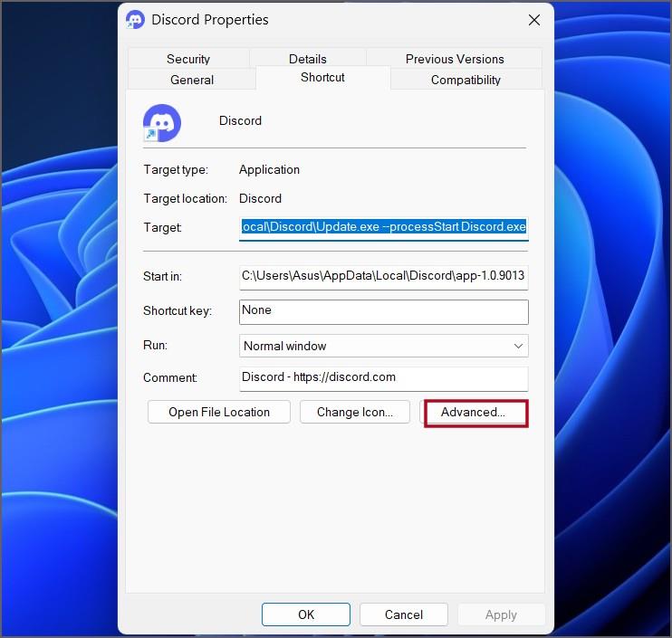
Task: Click the Start in input field
Action: click(x=384, y=277)
